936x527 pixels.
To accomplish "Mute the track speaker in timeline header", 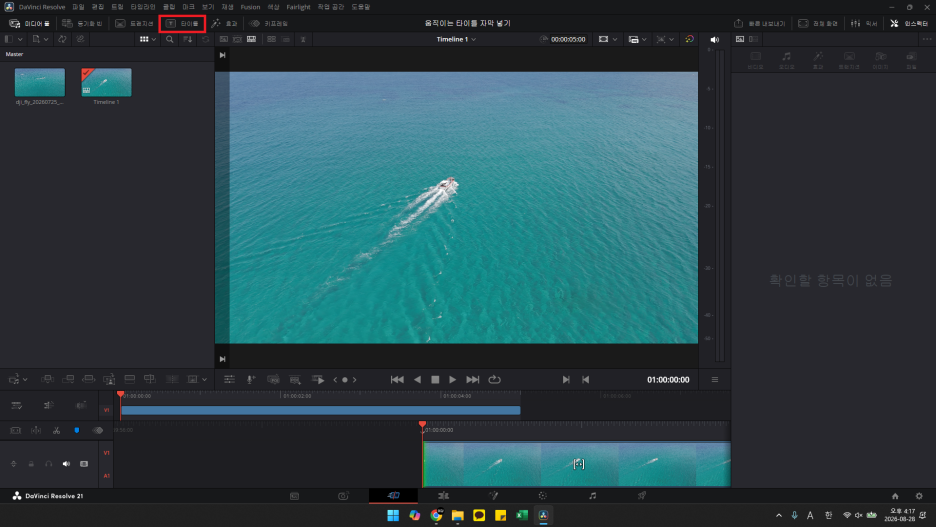I will tap(66, 464).
